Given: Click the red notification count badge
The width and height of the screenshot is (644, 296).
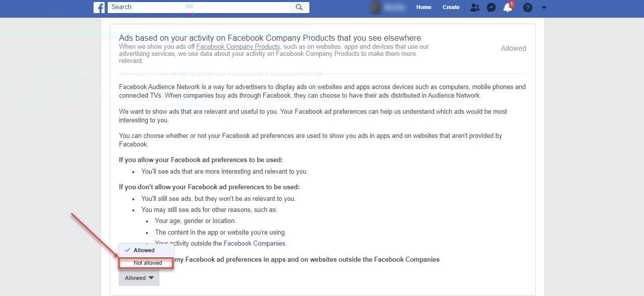Looking at the screenshot, I should (x=512, y=5).
